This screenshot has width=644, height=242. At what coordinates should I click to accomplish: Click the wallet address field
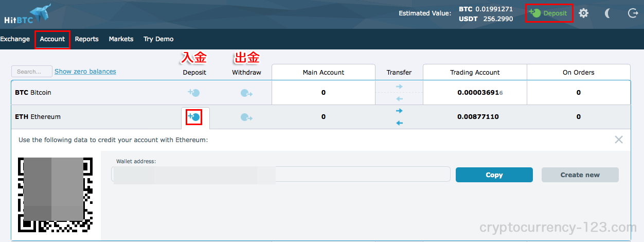[x=281, y=175]
